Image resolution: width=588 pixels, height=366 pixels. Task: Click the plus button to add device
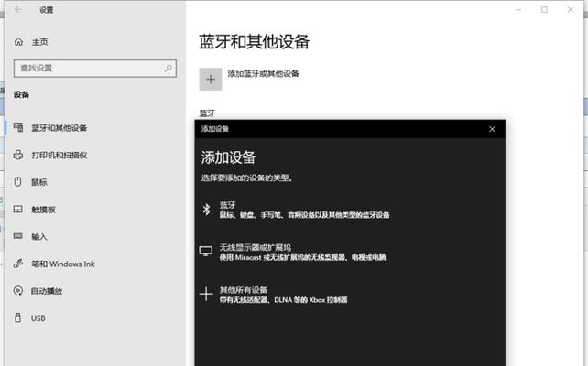211,79
